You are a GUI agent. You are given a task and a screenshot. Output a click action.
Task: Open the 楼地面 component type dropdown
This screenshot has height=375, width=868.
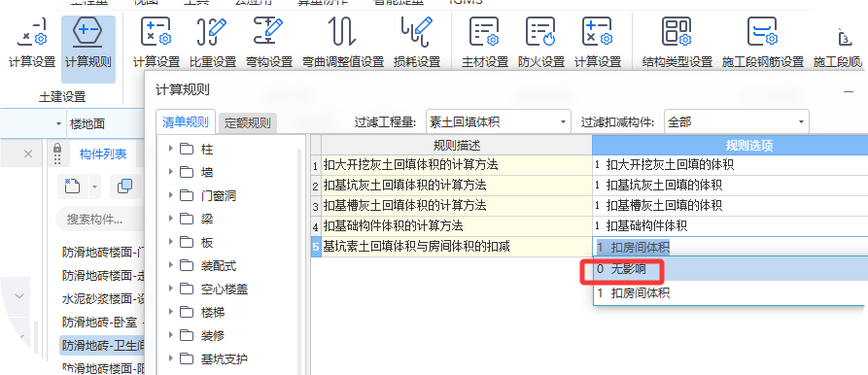[x=104, y=124]
